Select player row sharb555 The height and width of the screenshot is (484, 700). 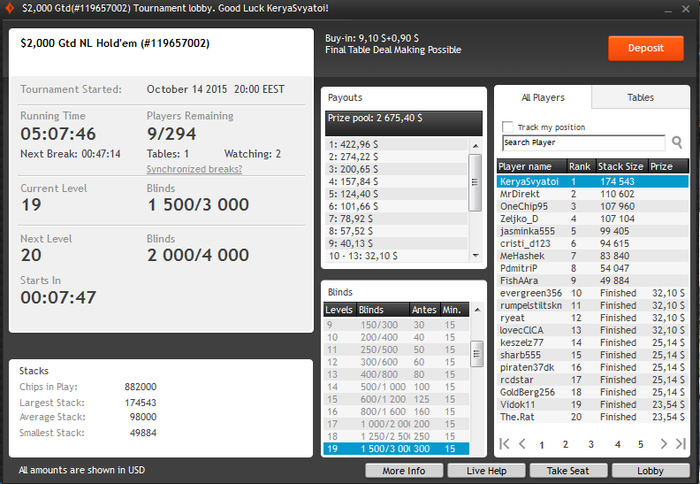click(x=592, y=355)
